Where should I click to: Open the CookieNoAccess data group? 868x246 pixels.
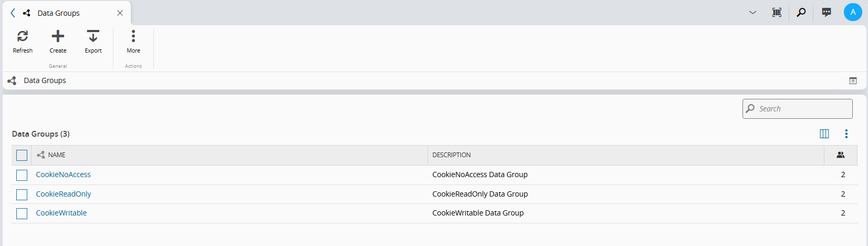[63, 175]
